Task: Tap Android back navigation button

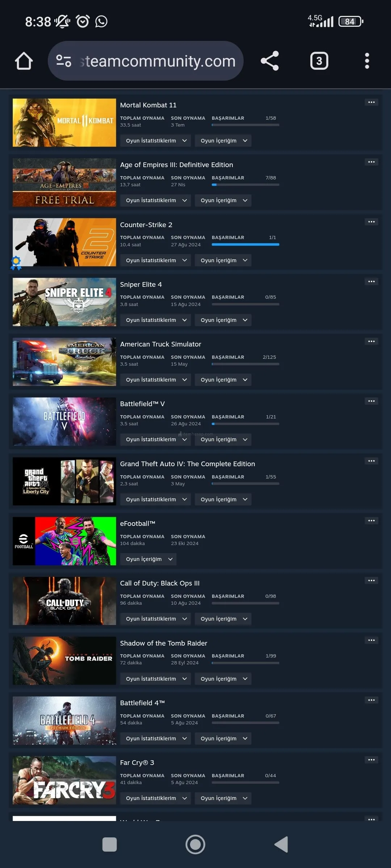Action: (281, 844)
